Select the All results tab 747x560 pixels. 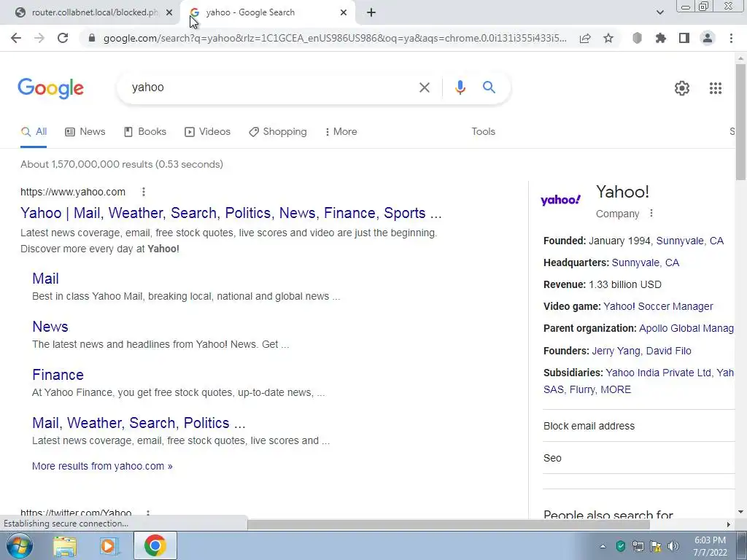[x=34, y=132]
